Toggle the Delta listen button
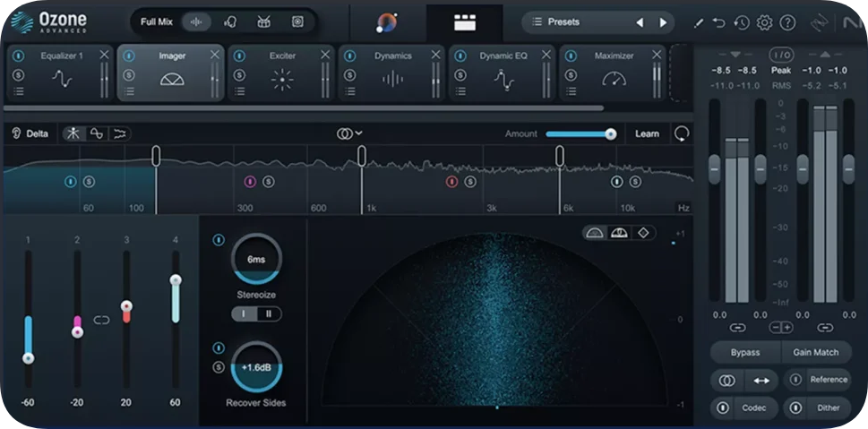This screenshot has height=429, width=868. tap(30, 133)
